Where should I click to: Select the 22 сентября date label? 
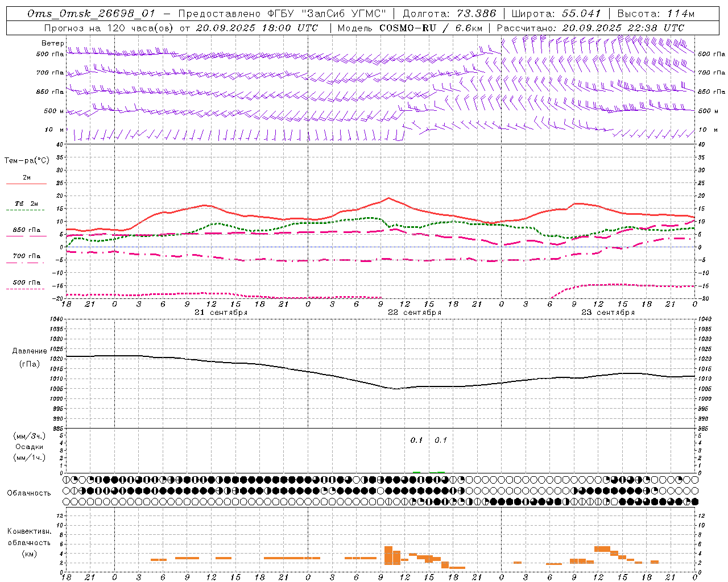click(x=415, y=313)
